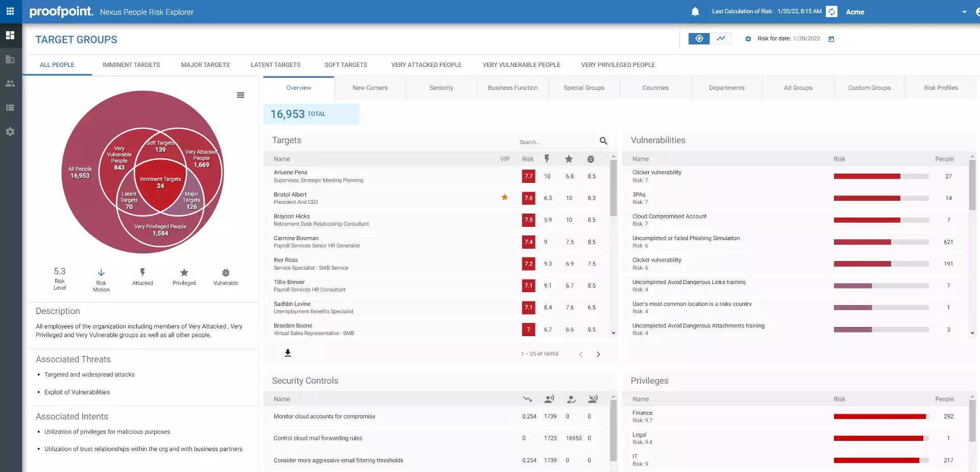Click the download targets list icon
The width and height of the screenshot is (980, 472).
coord(288,353)
